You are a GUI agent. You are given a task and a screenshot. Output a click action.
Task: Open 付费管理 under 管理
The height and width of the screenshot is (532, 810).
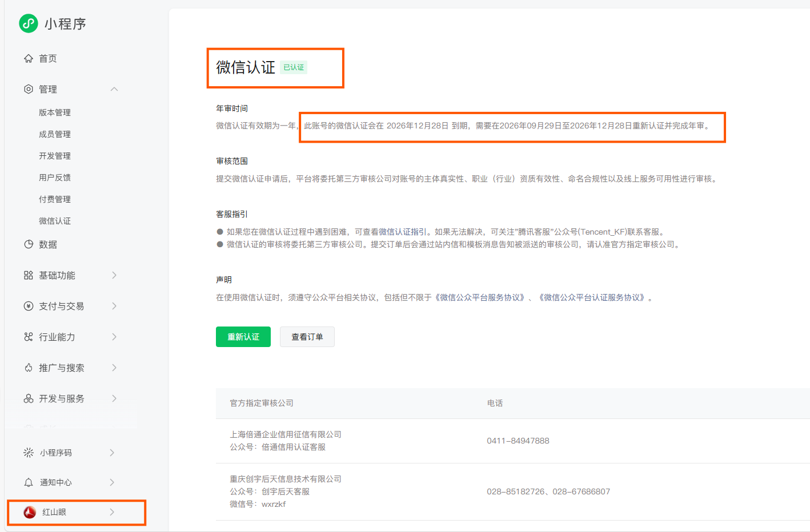[x=55, y=199]
